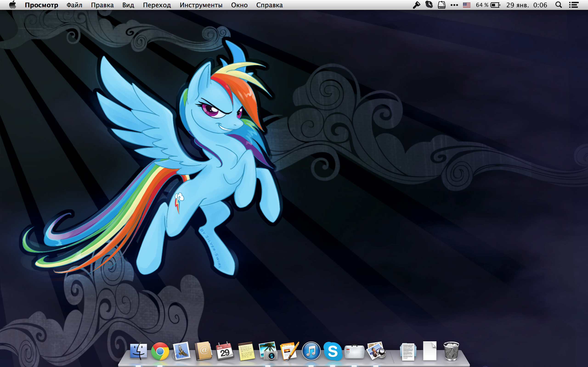
Task: Open the US flag input menu
Action: 466,5
